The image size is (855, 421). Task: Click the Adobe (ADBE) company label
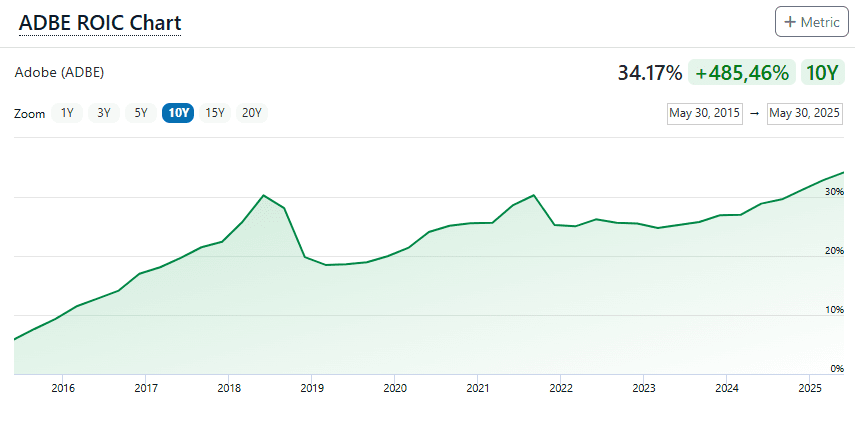pyautogui.click(x=59, y=73)
